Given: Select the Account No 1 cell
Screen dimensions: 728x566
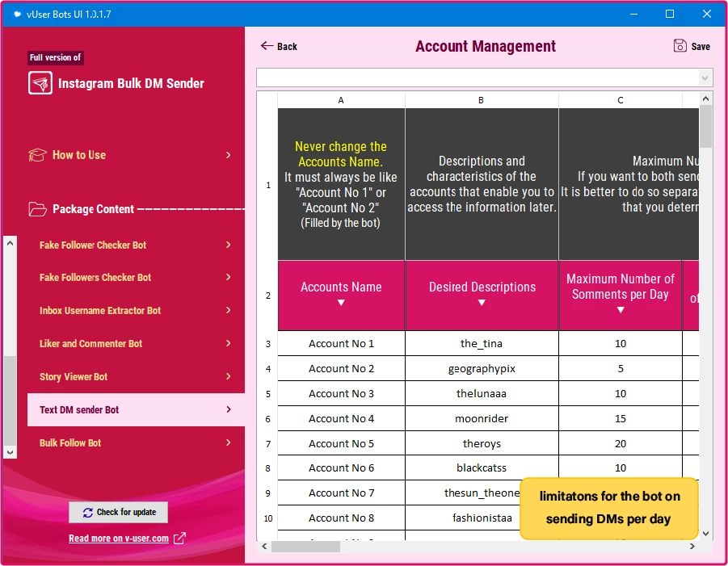Looking at the screenshot, I should pos(341,344).
